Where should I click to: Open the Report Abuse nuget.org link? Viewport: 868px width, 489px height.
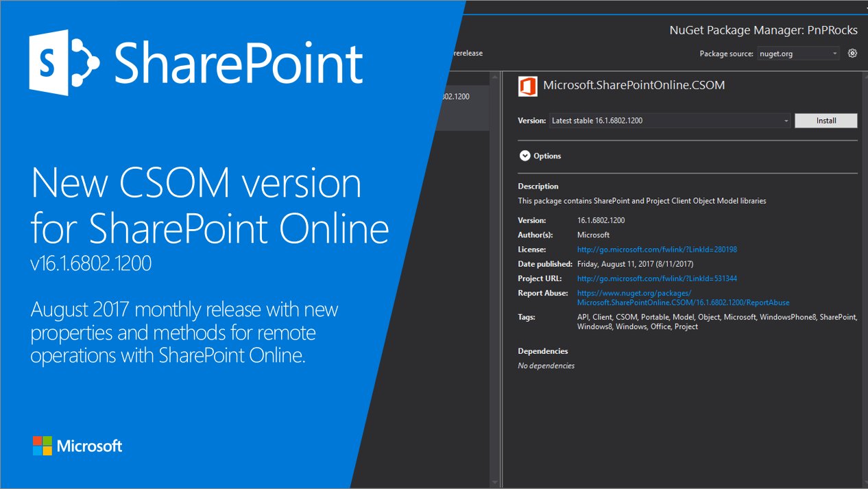tap(683, 298)
